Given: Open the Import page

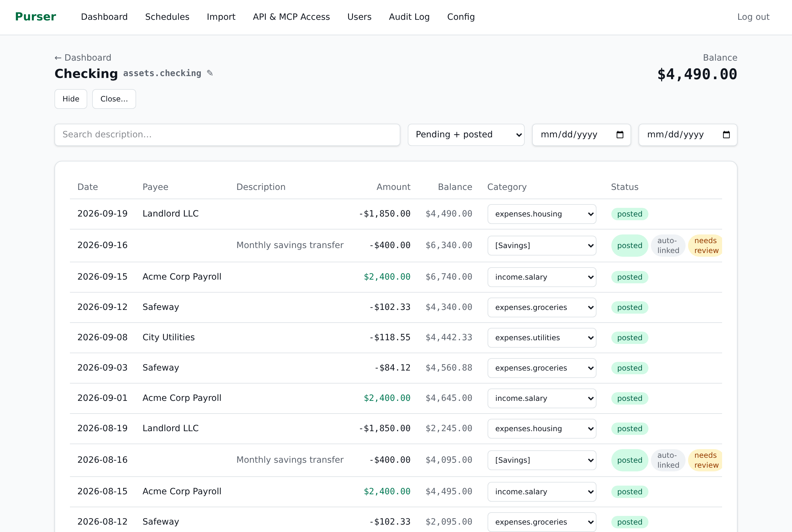Looking at the screenshot, I should [221, 17].
